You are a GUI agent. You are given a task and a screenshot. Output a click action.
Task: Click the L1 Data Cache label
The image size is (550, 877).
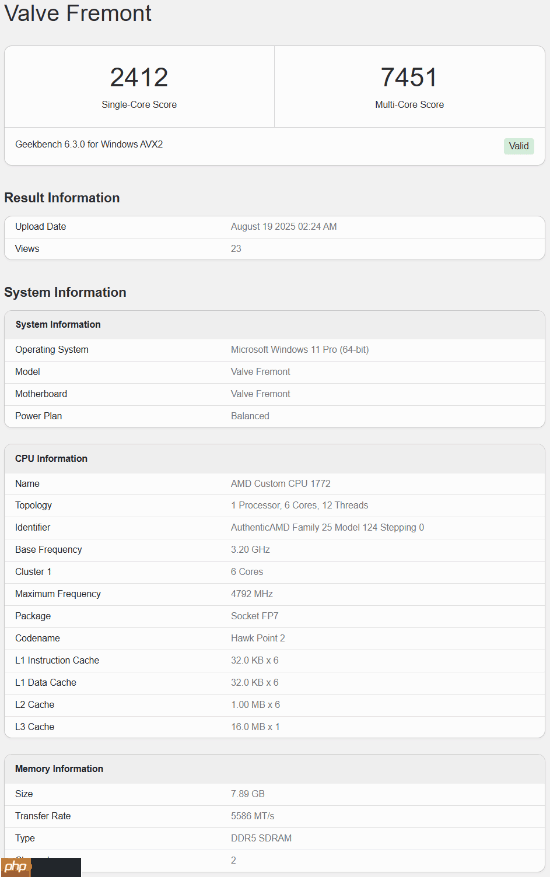click(x=46, y=682)
